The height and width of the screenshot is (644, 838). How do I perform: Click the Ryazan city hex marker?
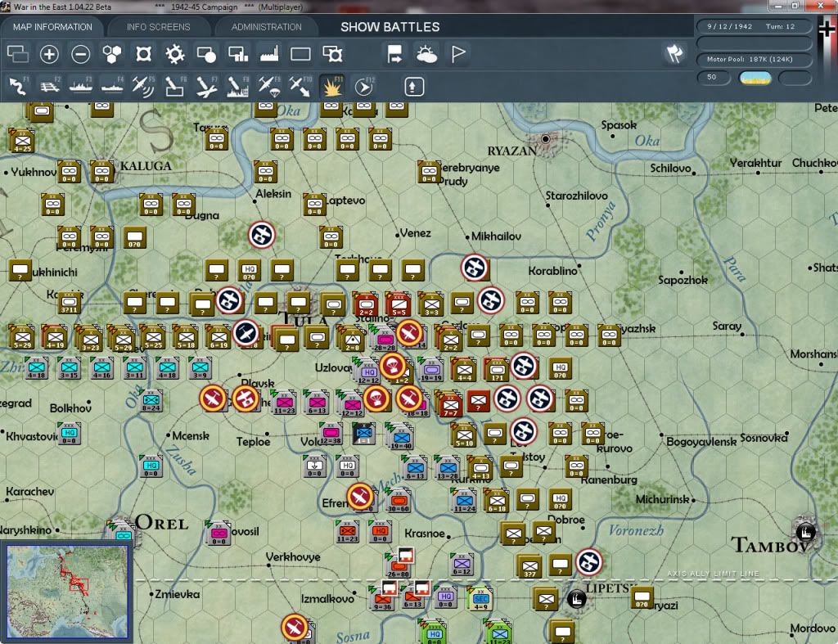click(x=545, y=139)
